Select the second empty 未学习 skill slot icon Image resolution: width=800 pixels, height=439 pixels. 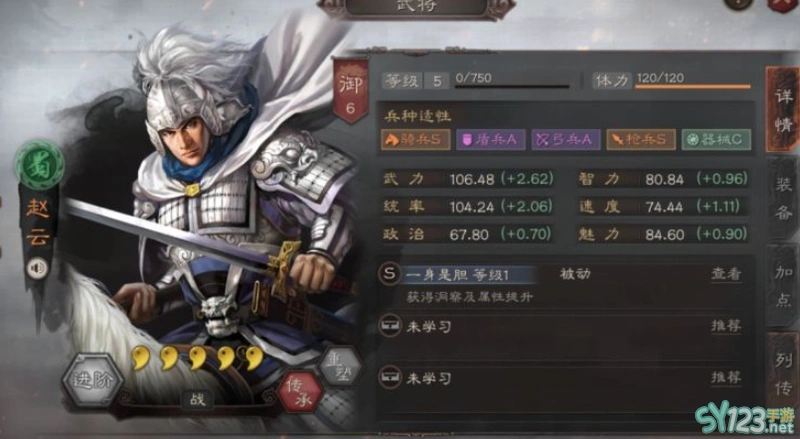point(389,378)
